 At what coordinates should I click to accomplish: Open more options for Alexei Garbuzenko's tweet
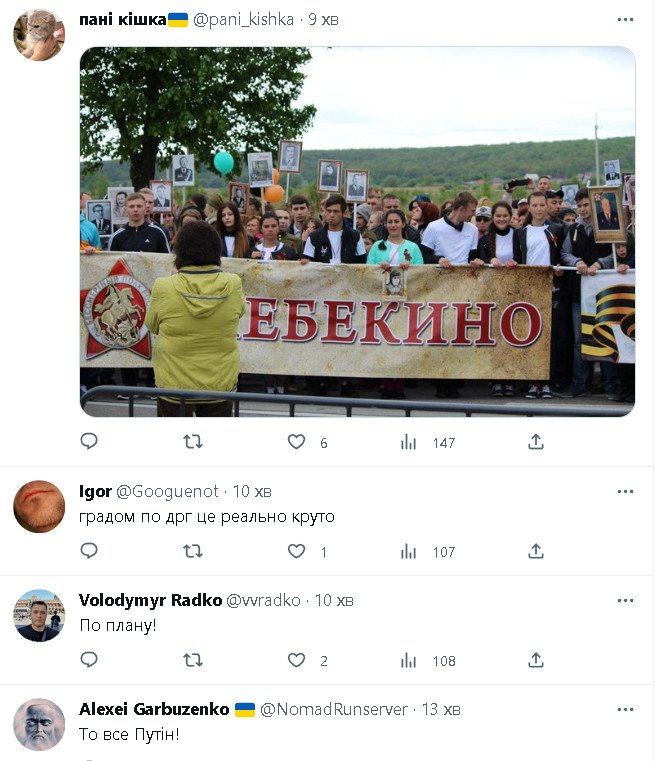[x=625, y=710]
